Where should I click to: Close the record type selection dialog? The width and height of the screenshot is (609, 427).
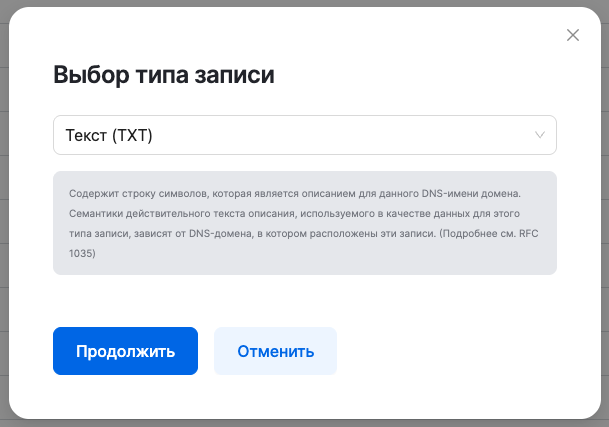pos(572,35)
